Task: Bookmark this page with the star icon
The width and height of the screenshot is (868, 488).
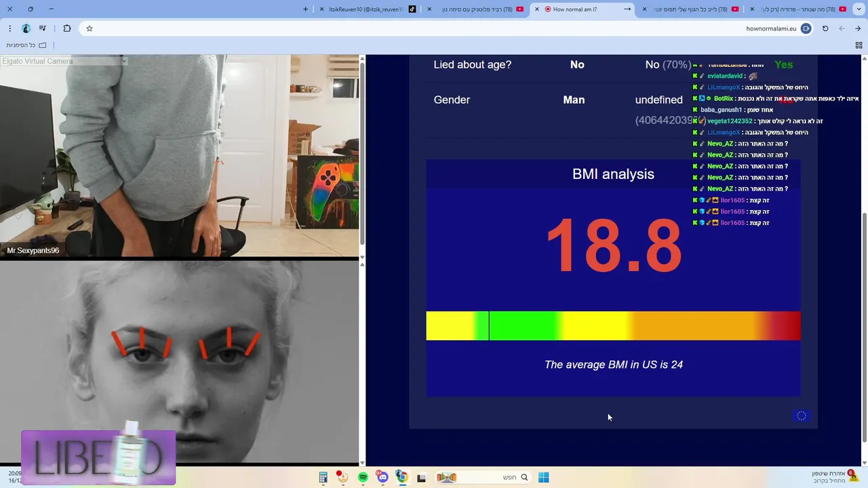Action: 89,28
